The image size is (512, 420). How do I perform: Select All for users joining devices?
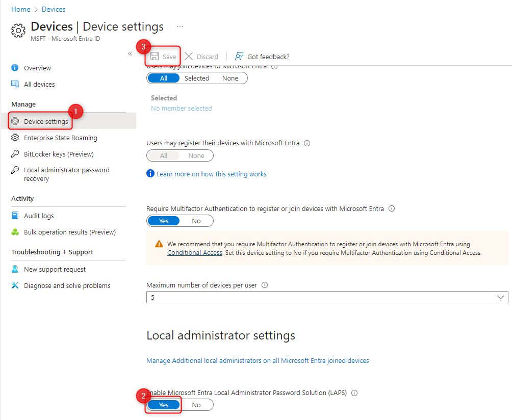click(164, 78)
